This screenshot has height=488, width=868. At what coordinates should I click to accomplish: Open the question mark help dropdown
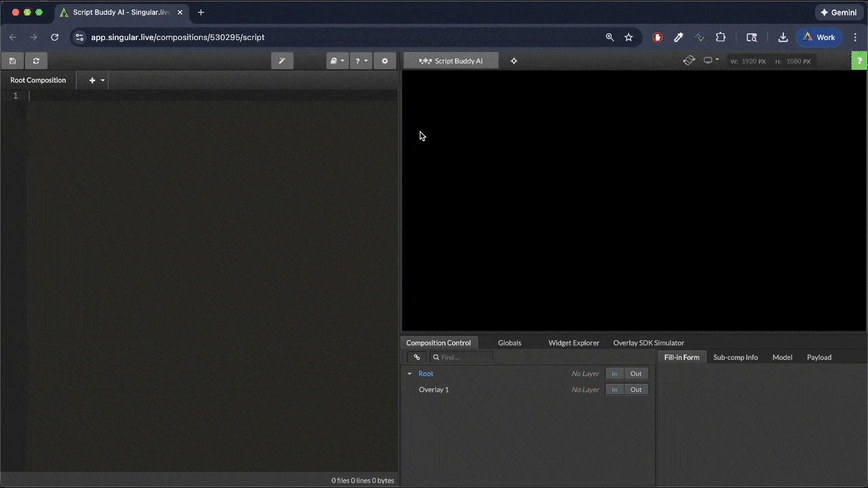[361, 61]
